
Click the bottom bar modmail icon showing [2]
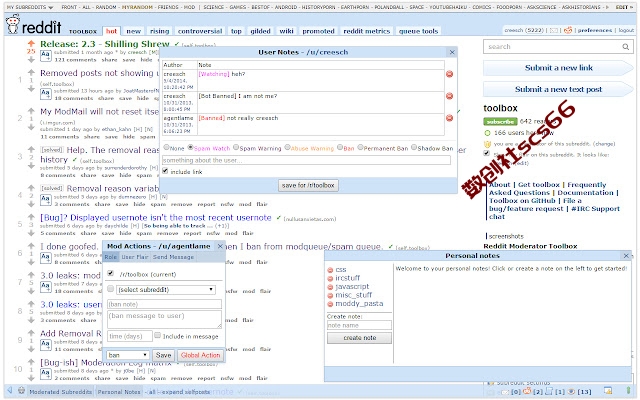pyautogui.click(x=527, y=391)
